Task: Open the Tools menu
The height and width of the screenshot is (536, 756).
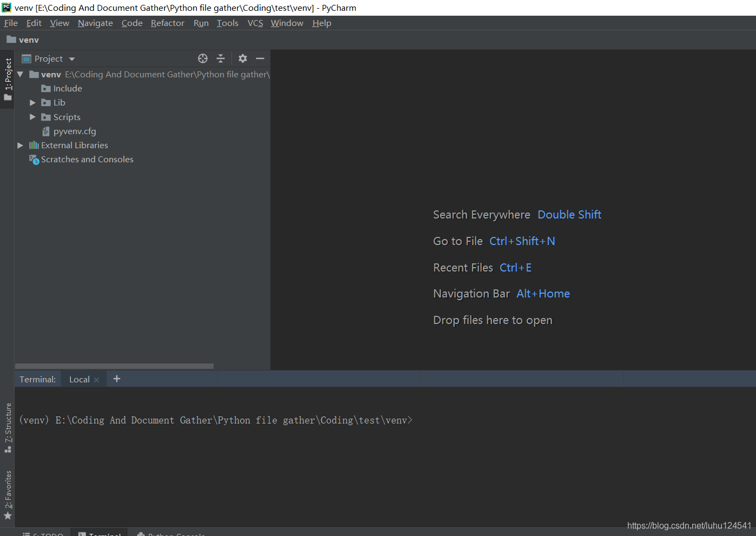Action: click(x=228, y=23)
